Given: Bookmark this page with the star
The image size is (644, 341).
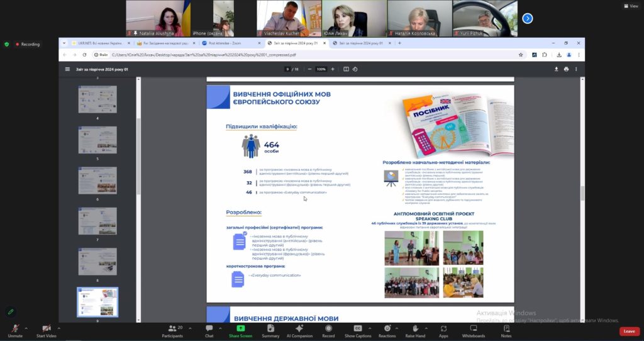Looking at the screenshot, I should (521, 55).
